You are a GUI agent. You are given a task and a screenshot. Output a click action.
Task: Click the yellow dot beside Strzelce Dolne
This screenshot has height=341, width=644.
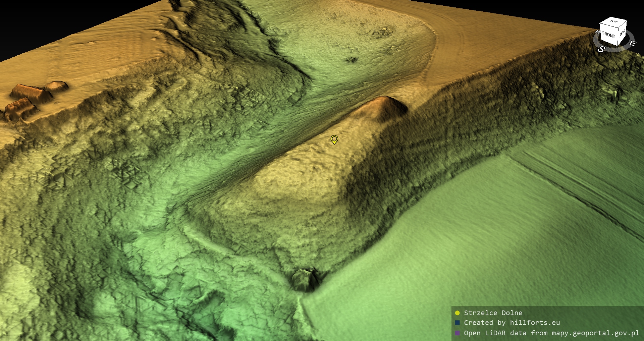click(x=457, y=313)
